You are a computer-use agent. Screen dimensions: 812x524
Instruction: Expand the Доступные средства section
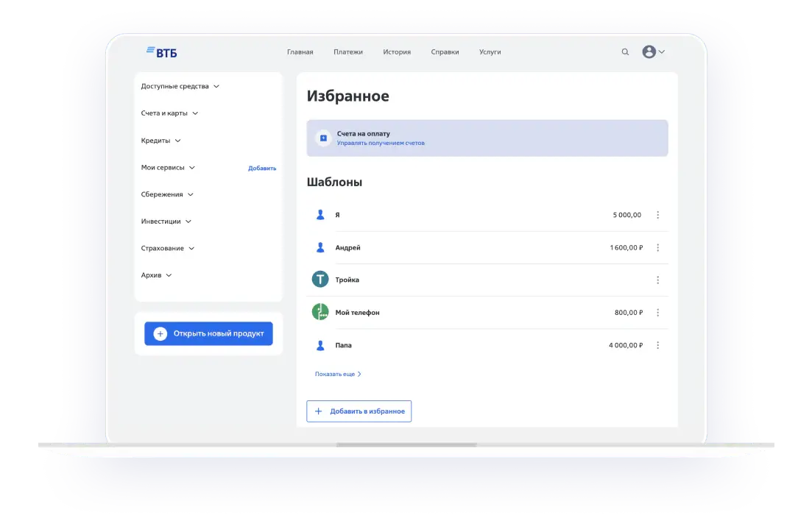tap(180, 86)
